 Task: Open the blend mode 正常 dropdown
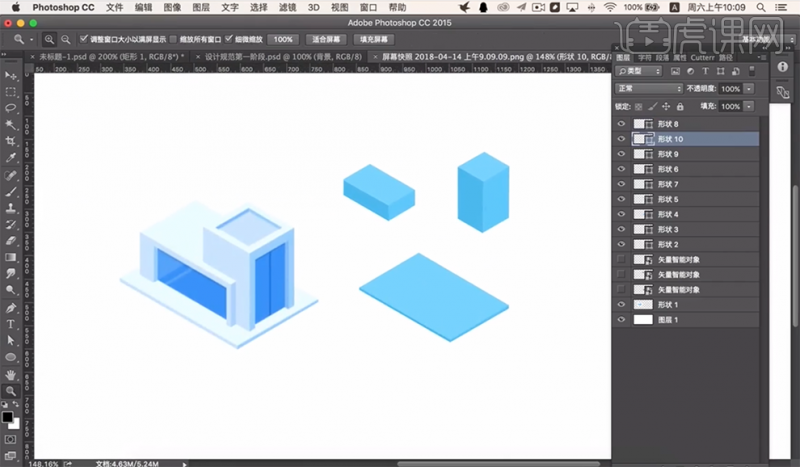(649, 89)
